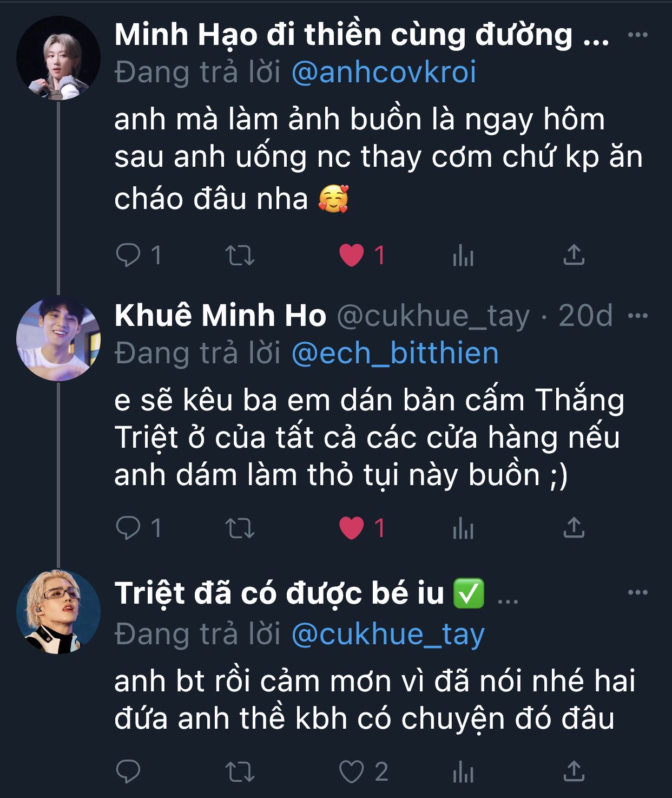Open more options for Triệt's tweet
672x798 pixels.
[x=638, y=593]
